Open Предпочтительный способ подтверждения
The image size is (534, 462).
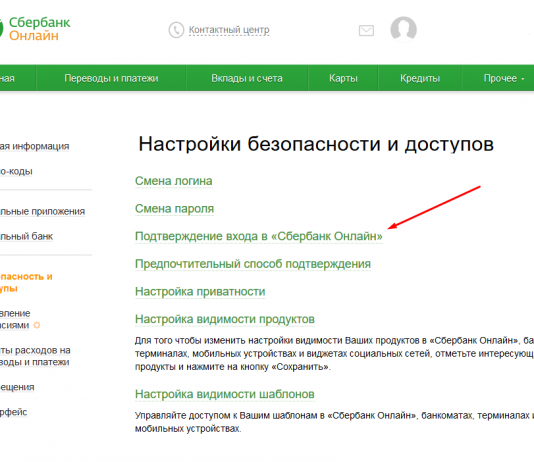click(253, 264)
